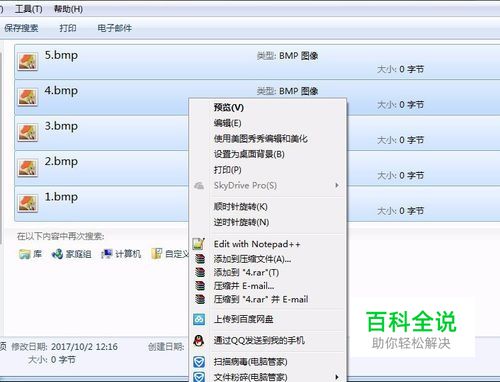Choose 预览(V) from the context menu
The image size is (500, 382).
[x=229, y=107]
